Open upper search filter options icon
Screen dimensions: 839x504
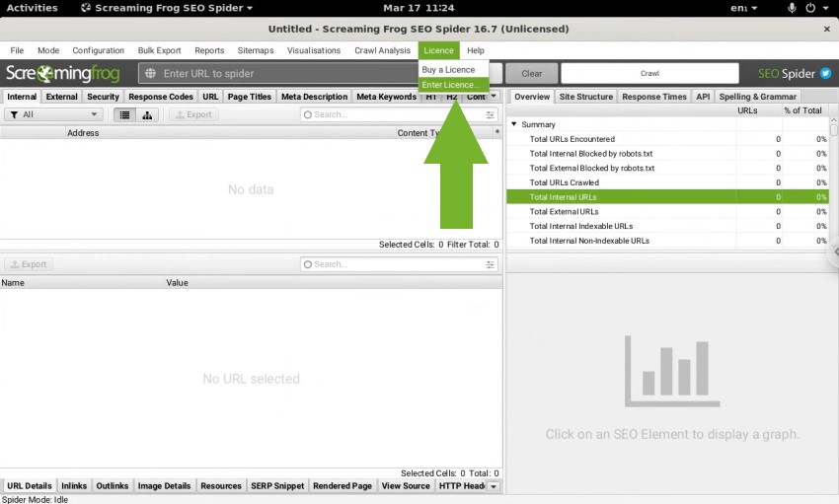tap(491, 114)
